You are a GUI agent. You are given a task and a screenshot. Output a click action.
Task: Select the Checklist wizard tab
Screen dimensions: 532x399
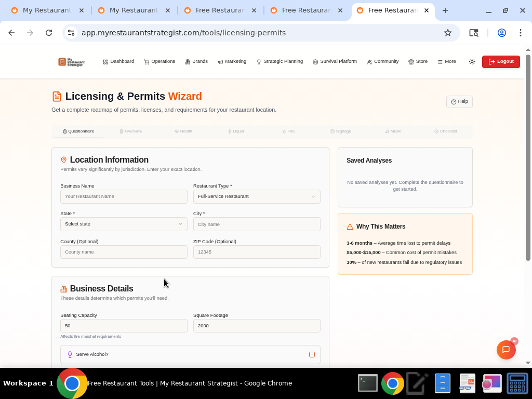445,131
